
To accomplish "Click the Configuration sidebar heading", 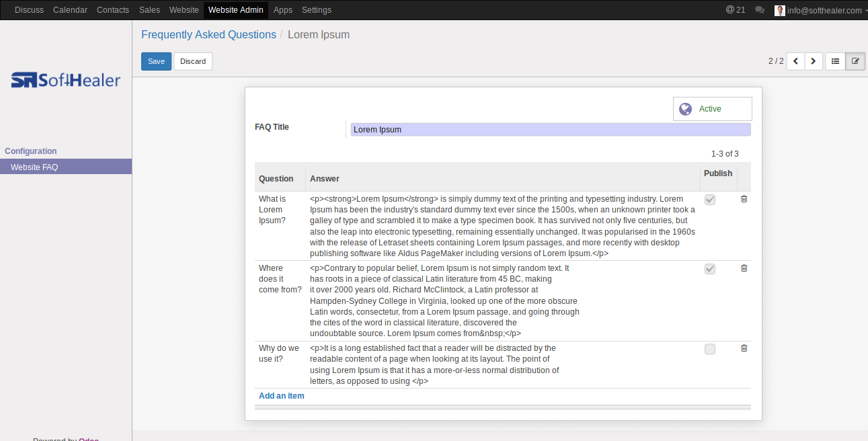I will [x=31, y=151].
